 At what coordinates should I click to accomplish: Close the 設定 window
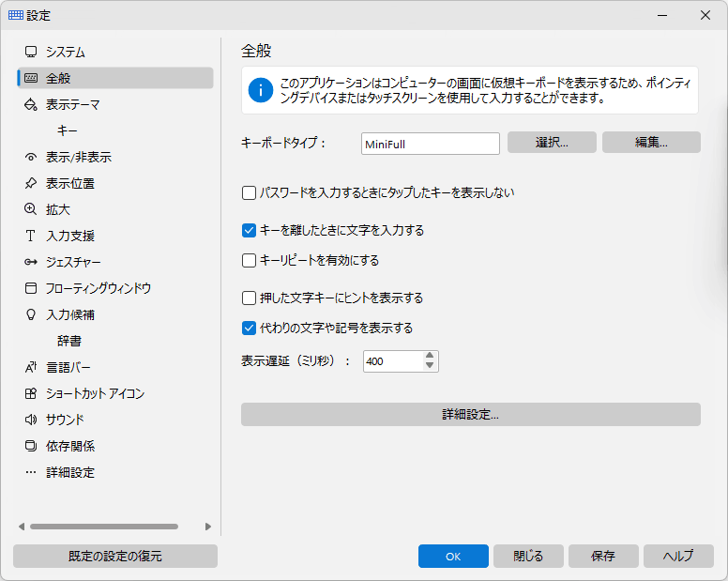pos(705,15)
